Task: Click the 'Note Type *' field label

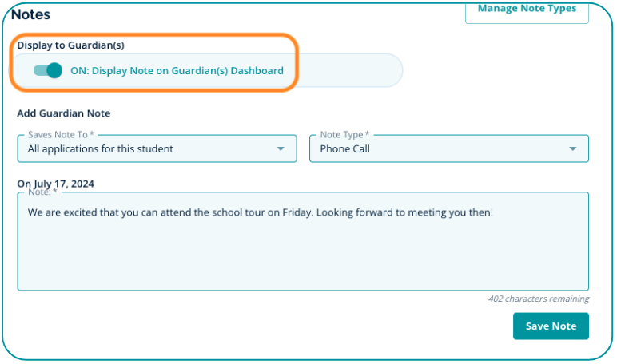Action: 344,136
